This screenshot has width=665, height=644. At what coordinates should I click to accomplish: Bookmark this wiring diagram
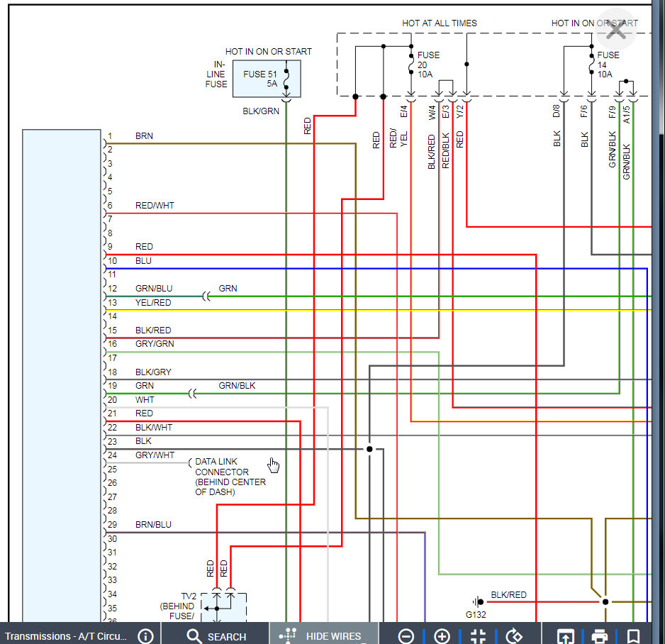tap(634, 635)
